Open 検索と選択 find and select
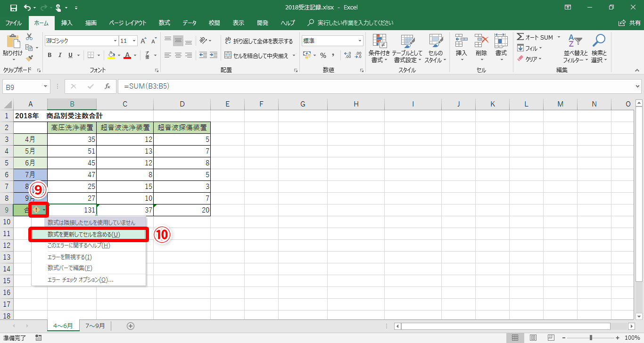This screenshot has height=343, width=644. pos(599,49)
